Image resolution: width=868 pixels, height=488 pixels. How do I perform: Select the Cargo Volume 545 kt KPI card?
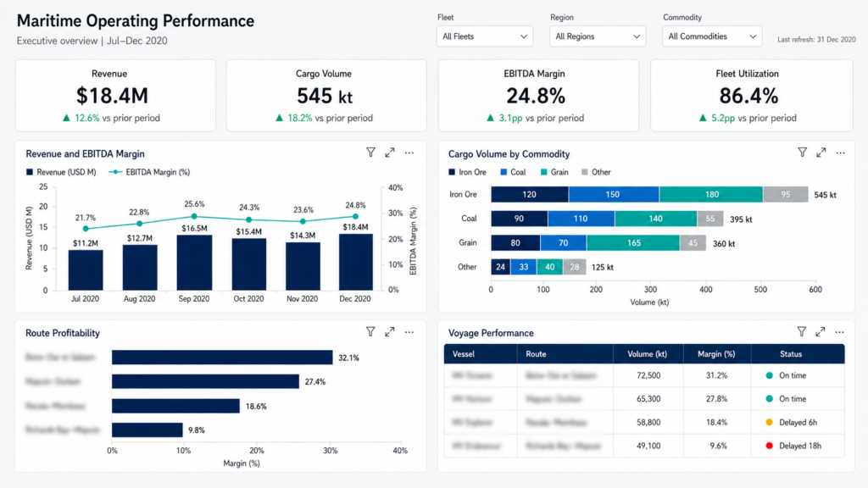[x=326, y=96]
